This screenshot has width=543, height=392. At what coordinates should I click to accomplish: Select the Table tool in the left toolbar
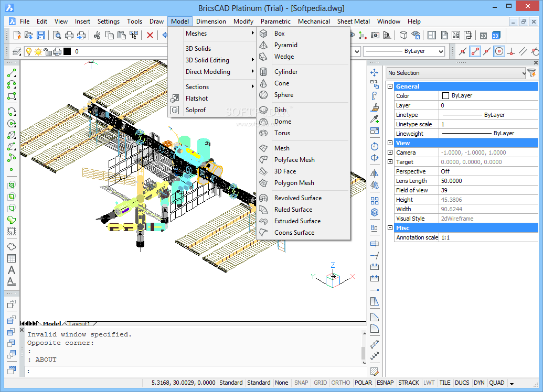[12, 258]
